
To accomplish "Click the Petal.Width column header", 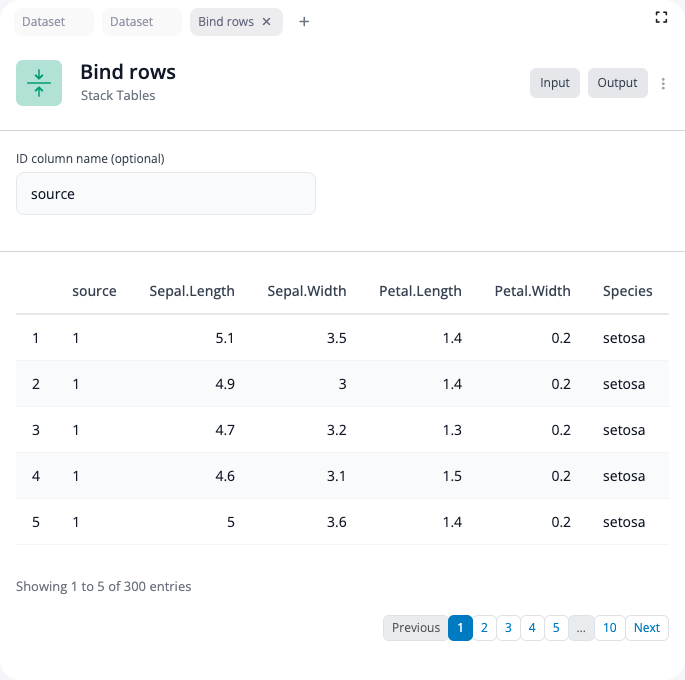I will click(x=532, y=292).
